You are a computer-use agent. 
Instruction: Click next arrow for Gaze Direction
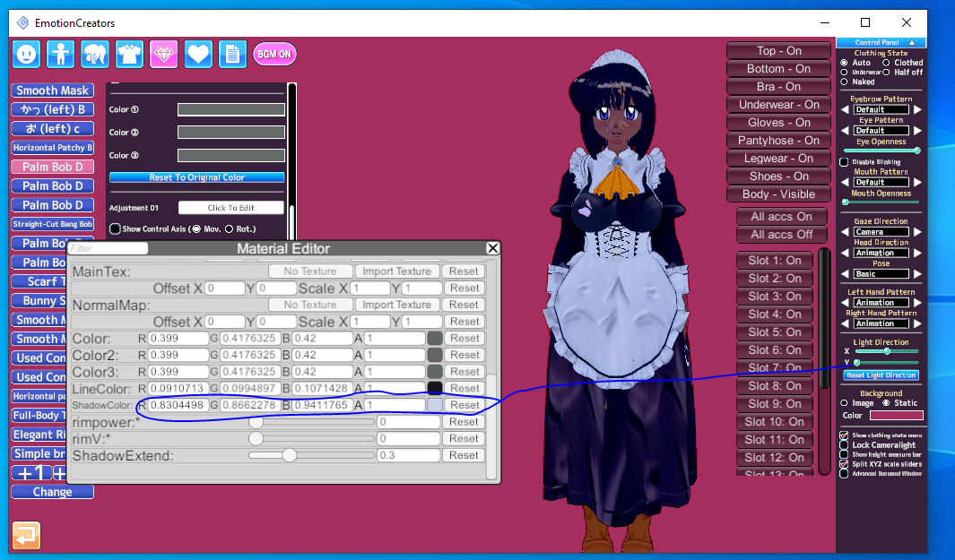[x=917, y=231]
